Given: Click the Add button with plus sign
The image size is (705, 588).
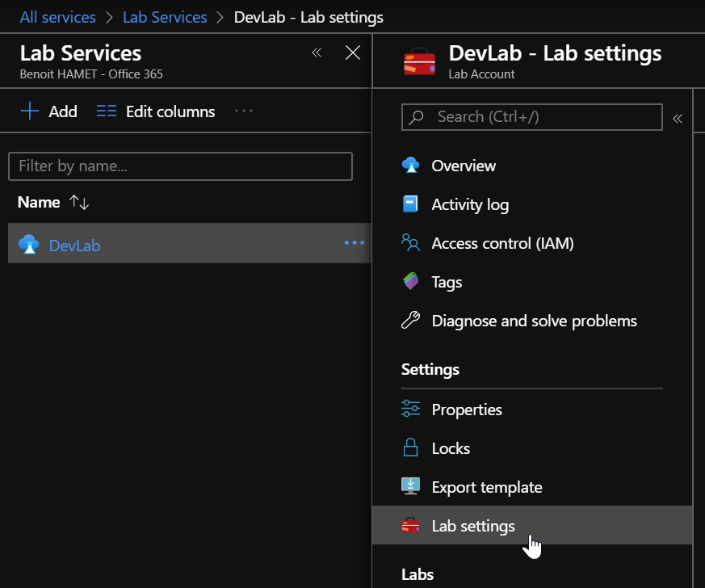Looking at the screenshot, I should tap(48, 111).
